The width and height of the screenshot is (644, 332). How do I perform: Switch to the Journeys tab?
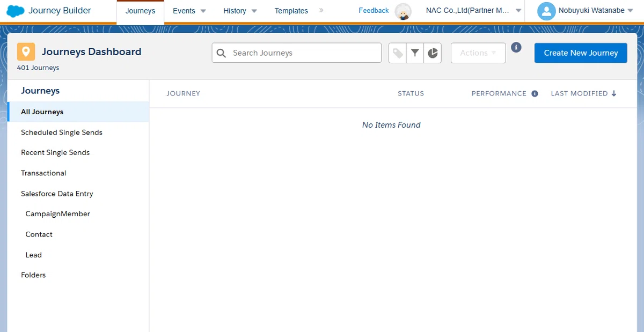(140, 11)
